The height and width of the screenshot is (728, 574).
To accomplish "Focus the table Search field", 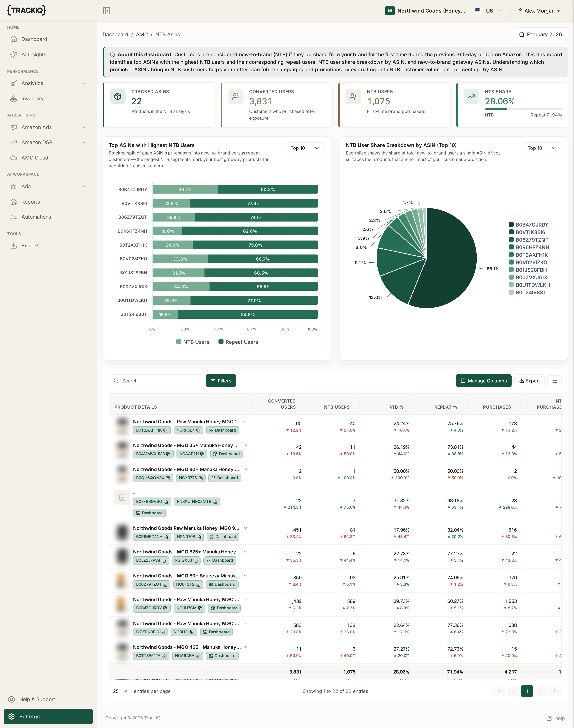I will pos(156,381).
